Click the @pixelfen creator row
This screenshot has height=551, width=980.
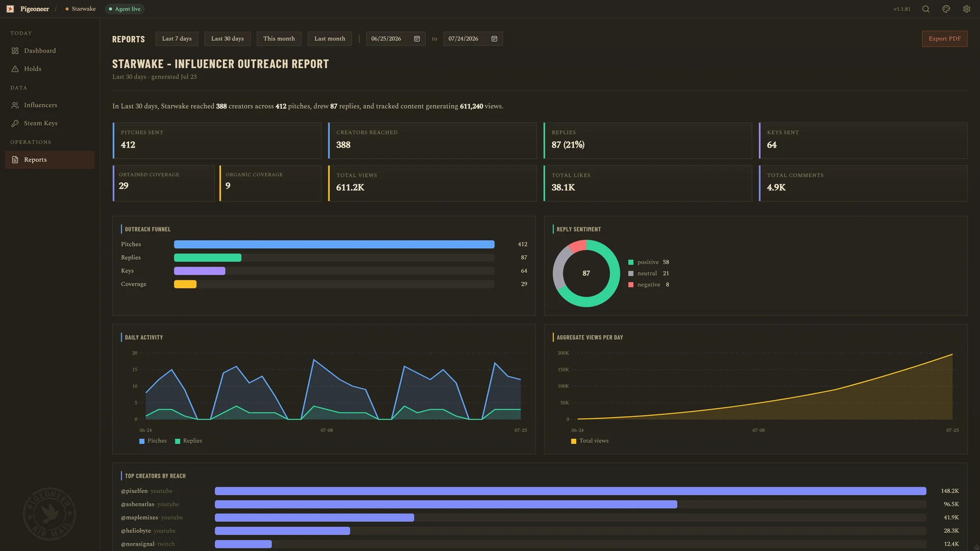coord(540,491)
